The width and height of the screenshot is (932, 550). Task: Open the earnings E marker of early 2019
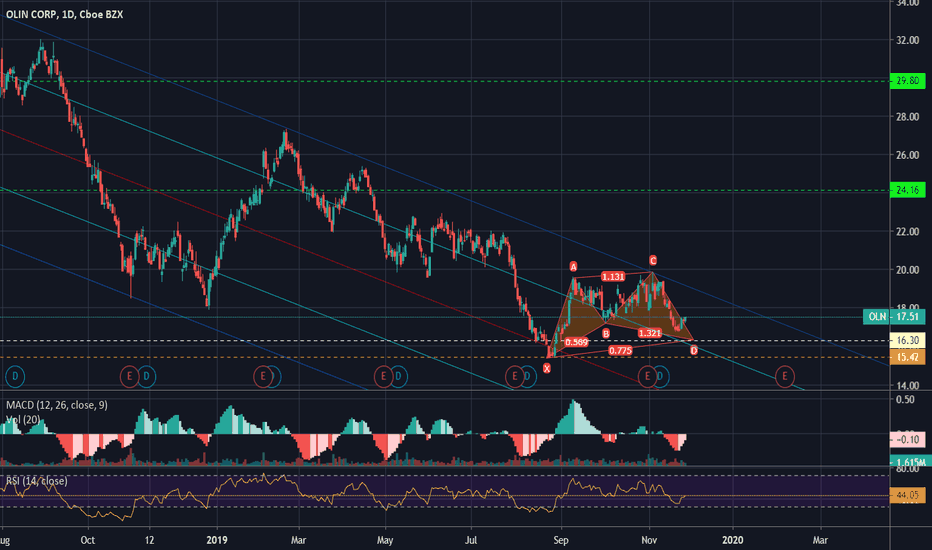coord(262,376)
